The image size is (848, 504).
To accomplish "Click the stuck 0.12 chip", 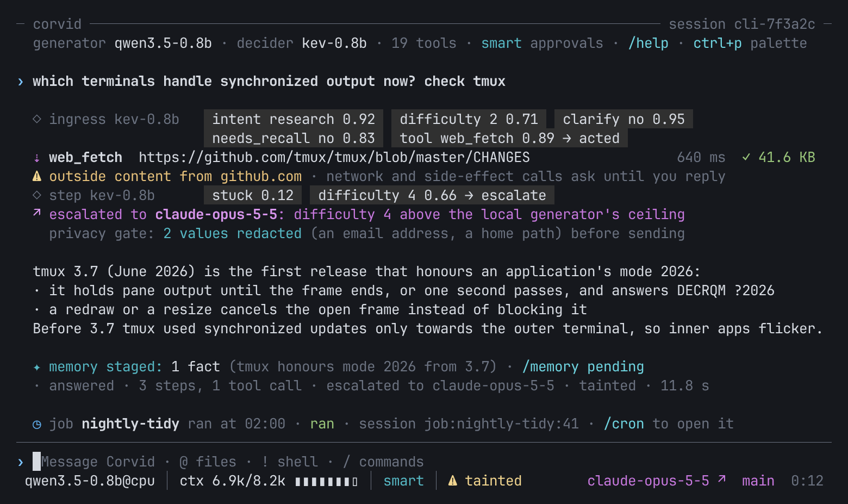I will click(253, 195).
